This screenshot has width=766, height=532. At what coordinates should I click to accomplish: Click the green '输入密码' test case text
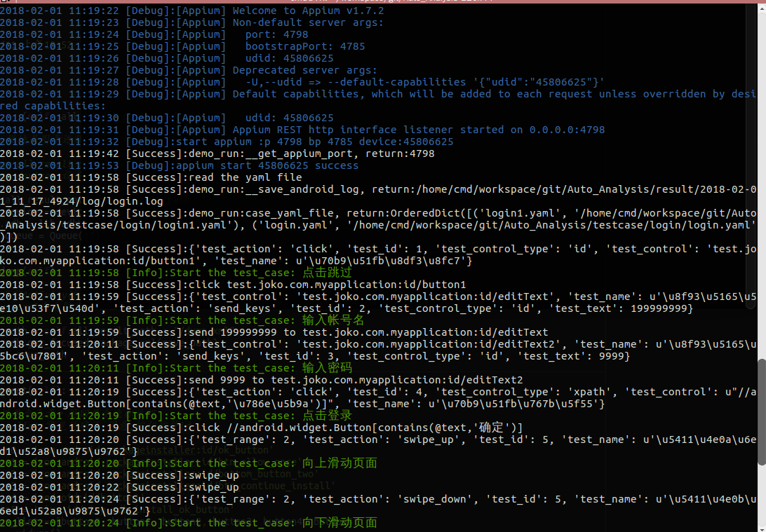(327, 368)
